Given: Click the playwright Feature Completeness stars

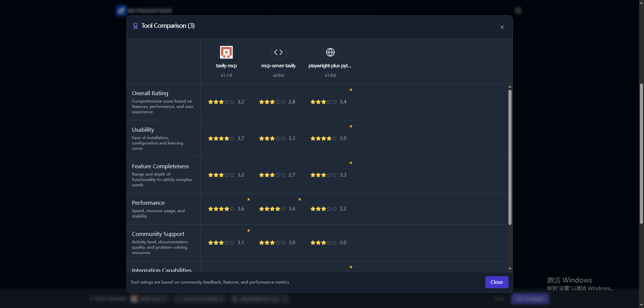Looking at the screenshot, I should coord(324,175).
